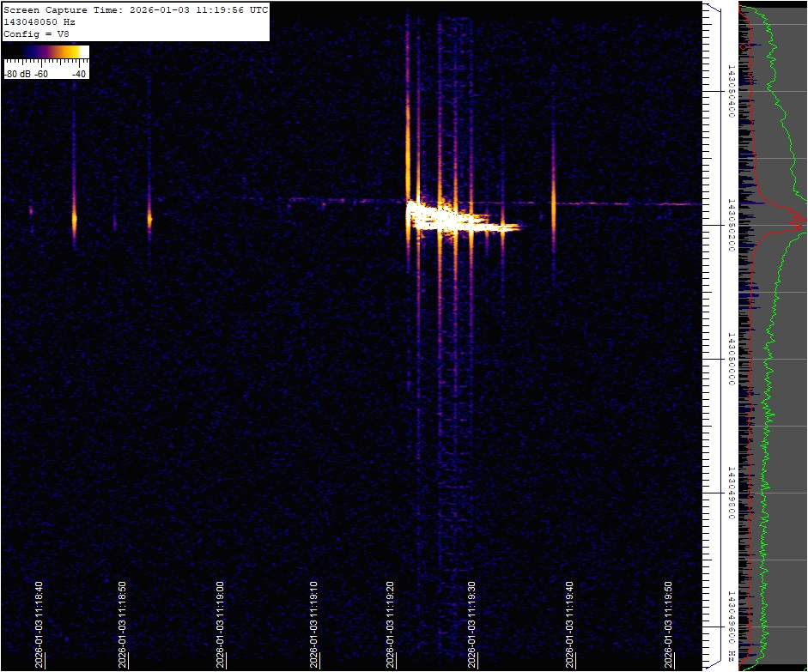Click the 11:19:20 time axis label

[x=392, y=622]
